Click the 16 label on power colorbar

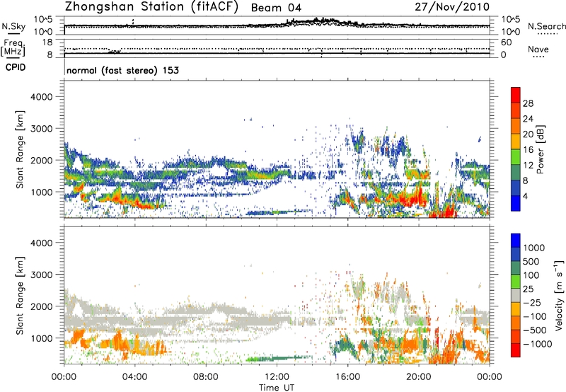[x=528, y=150]
